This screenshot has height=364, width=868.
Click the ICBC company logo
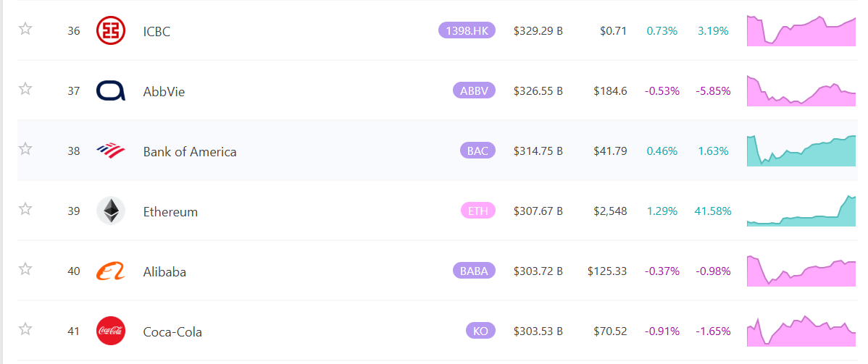pos(110,31)
